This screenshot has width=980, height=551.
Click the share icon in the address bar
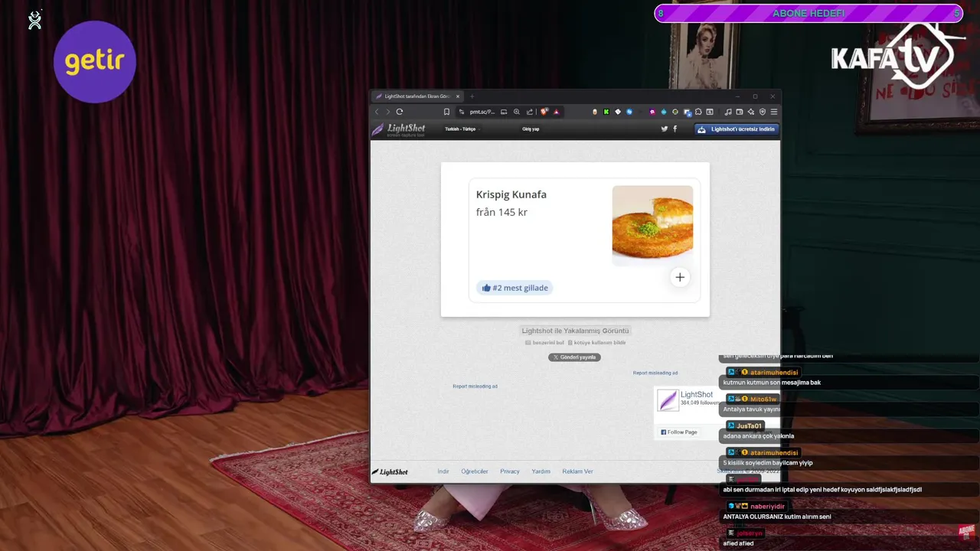(x=530, y=112)
